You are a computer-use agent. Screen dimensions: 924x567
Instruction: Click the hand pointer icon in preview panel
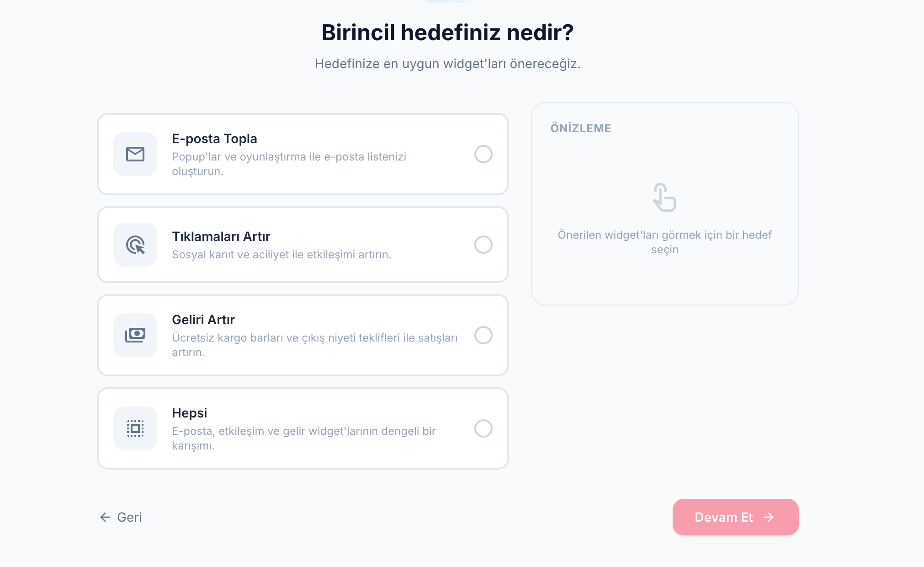point(665,198)
